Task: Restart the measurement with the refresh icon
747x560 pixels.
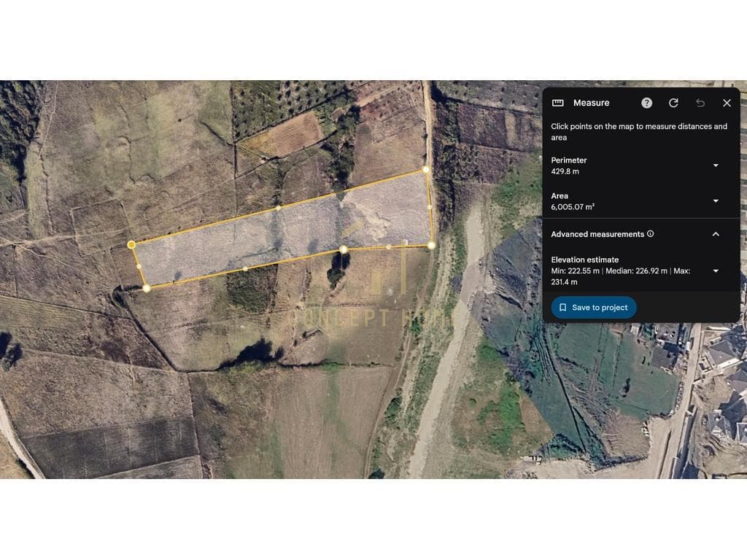Action: coord(673,103)
